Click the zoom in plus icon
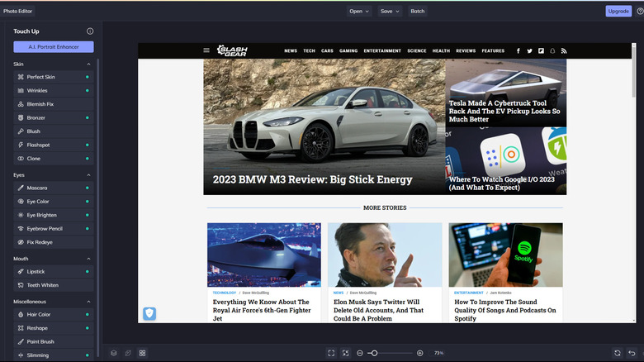 pyautogui.click(x=419, y=353)
